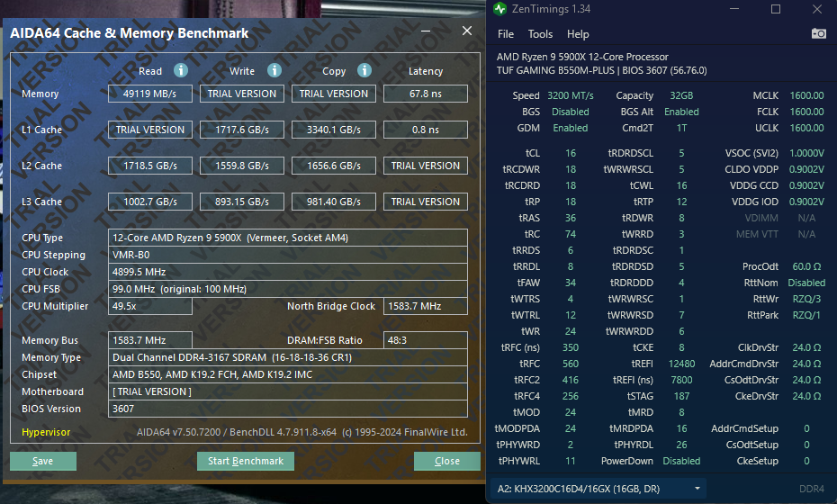
Task: Open the Help menu in ZenTimings
Action: 578,34
